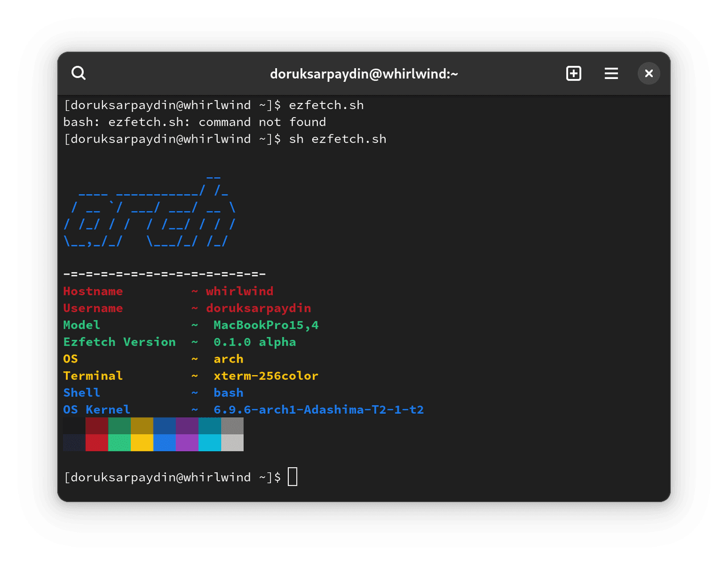Screen dimensions: 728x565
Task: Click the Hostname label
Action: coord(93,291)
